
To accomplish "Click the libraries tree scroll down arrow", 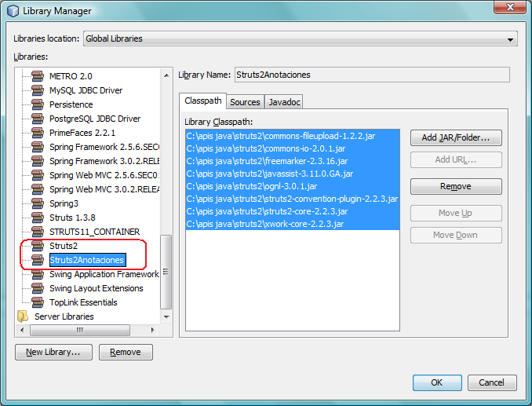I will tap(166, 317).
